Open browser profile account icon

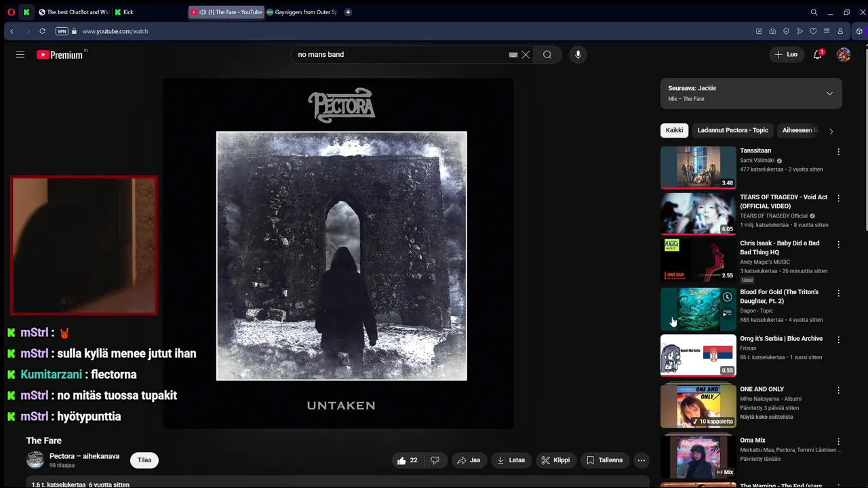click(x=840, y=31)
